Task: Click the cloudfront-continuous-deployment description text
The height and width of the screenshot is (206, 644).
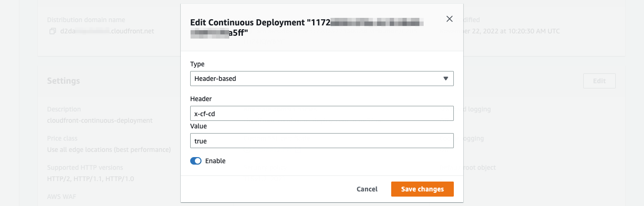Action: coord(100,120)
